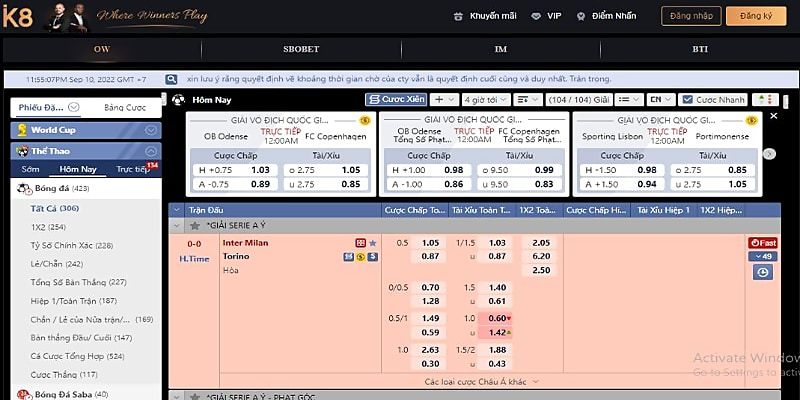Click the rising under odds 1.42
This screenshot has height=400, width=800.
(x=497, y=333)
